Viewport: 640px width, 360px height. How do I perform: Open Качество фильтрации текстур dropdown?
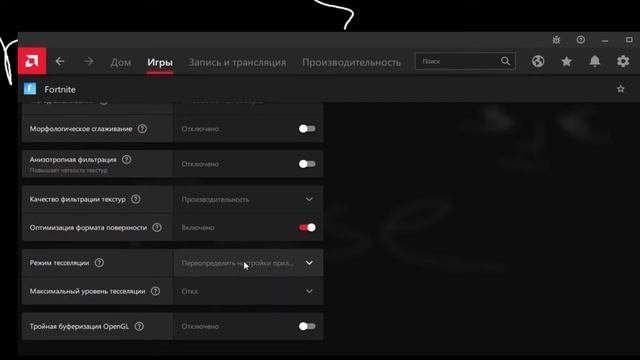click(x=248, y=199)
